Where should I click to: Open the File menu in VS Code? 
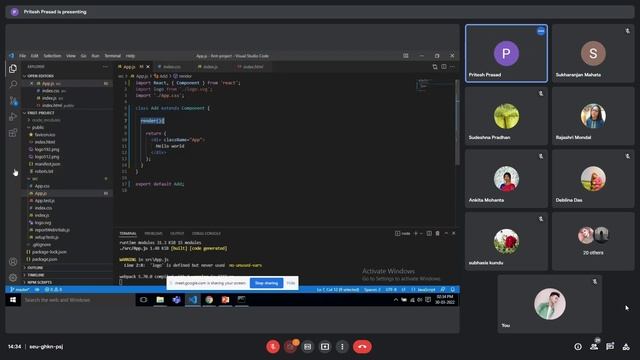pyautogui.click(x=22, y=56)
